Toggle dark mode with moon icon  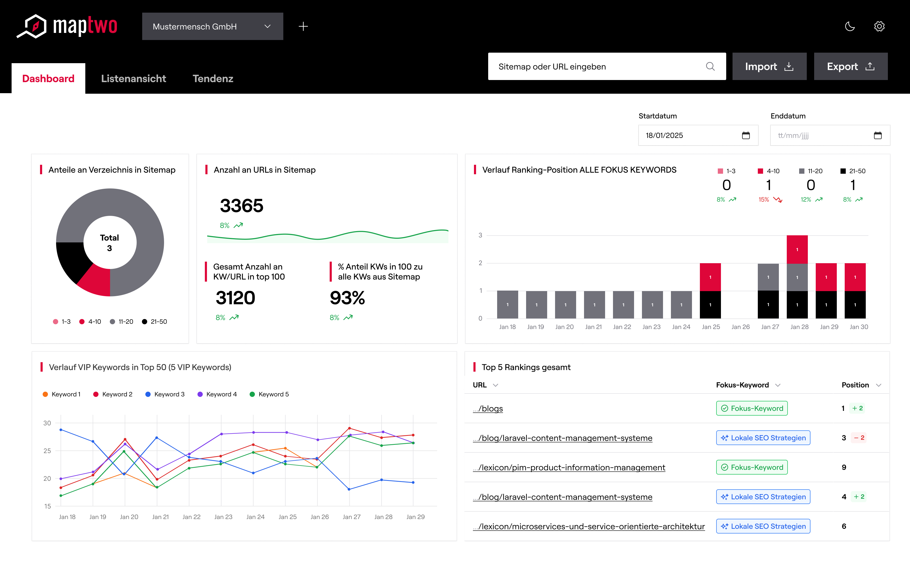(x=850, y=26)
